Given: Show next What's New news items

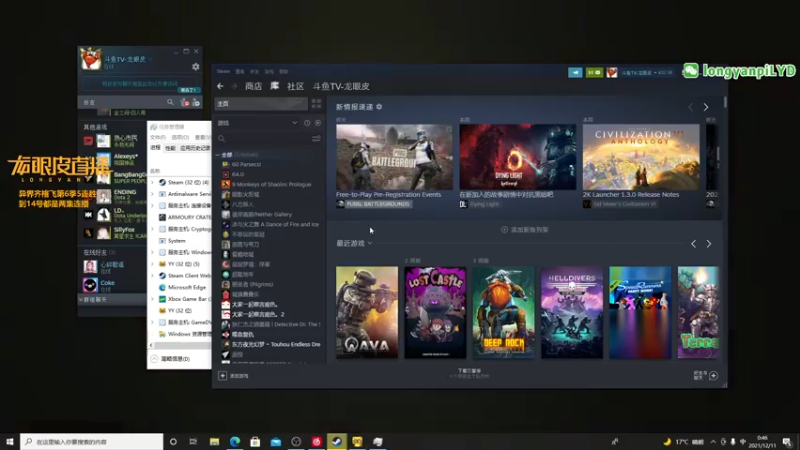Looking at the screenshot, I should click(706, 107).
